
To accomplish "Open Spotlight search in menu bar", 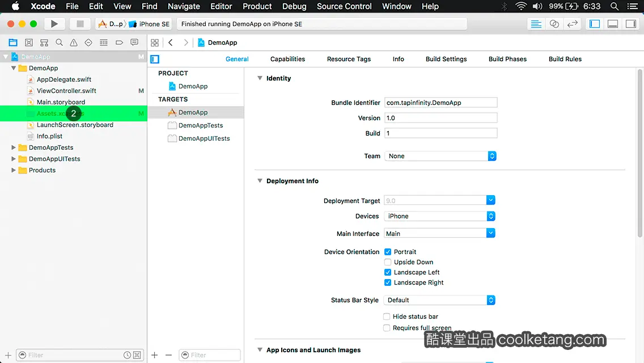I will (615, 6).
